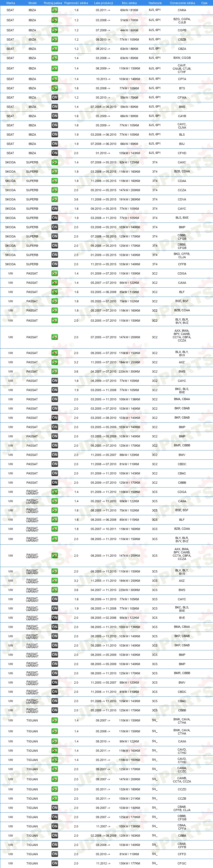This screenshot has height=868, width=213.
Task: Click diesel ON icon in Superb 1.9 row
Action: (x=54, y=218)
